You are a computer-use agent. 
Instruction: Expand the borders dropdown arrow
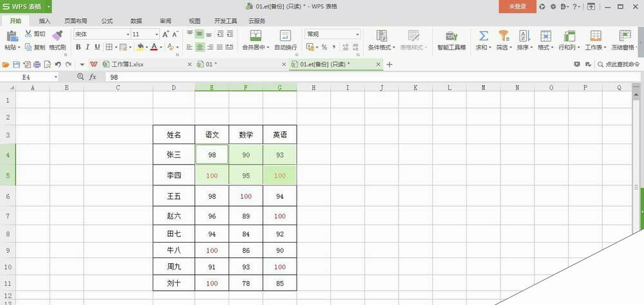coord(115,47)
